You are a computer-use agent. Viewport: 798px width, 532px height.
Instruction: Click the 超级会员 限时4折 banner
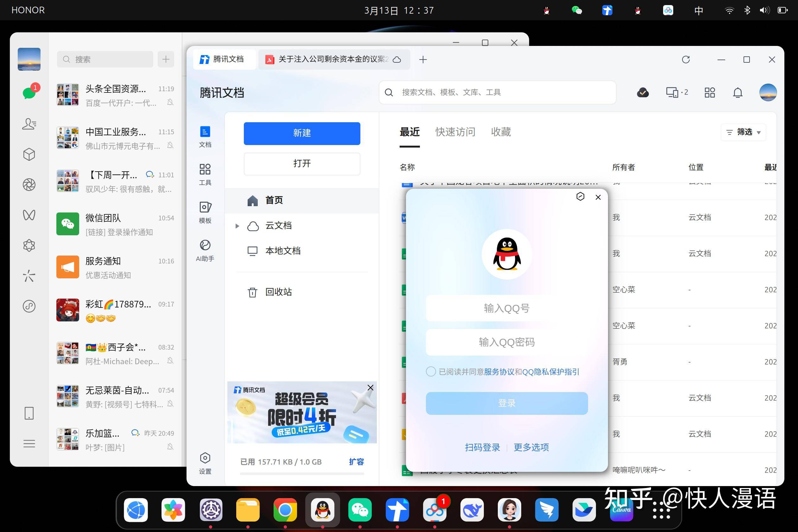[301, 413]
